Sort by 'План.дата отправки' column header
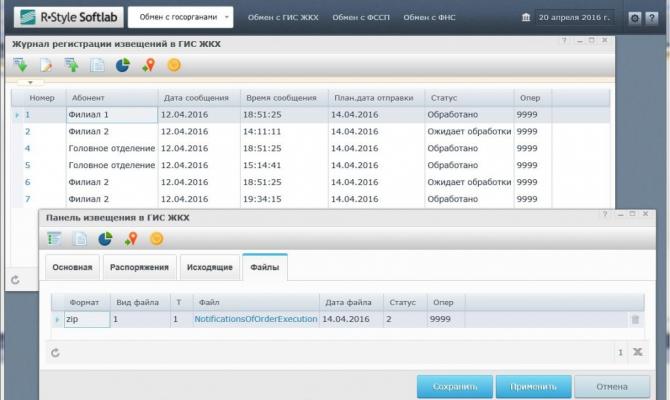The width and height of the screenshot is (670, 400). click(x=376, y=98)
